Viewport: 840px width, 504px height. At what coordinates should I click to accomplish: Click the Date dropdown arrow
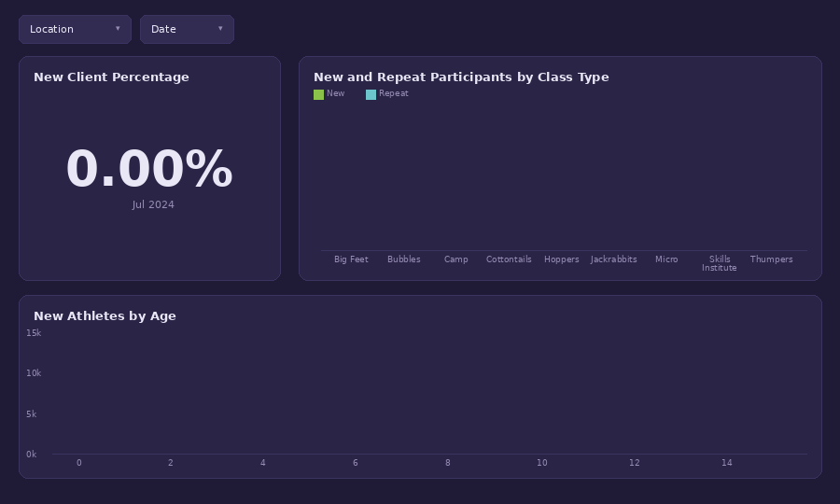coord(220,28)
